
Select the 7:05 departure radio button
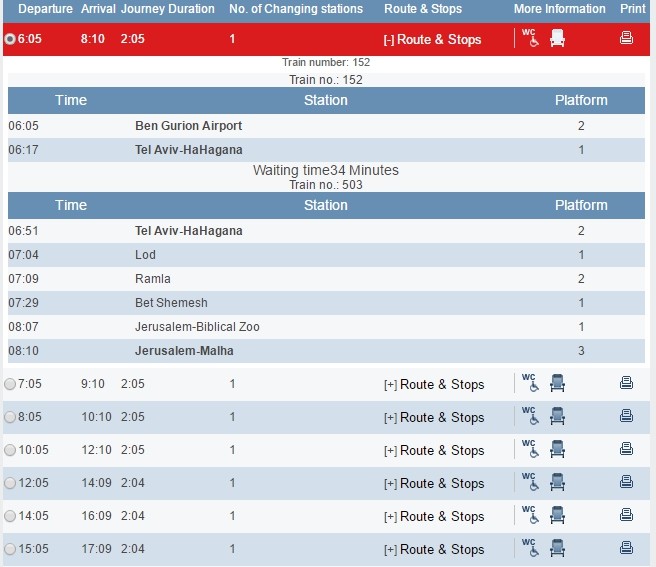[x=10, y=384]
